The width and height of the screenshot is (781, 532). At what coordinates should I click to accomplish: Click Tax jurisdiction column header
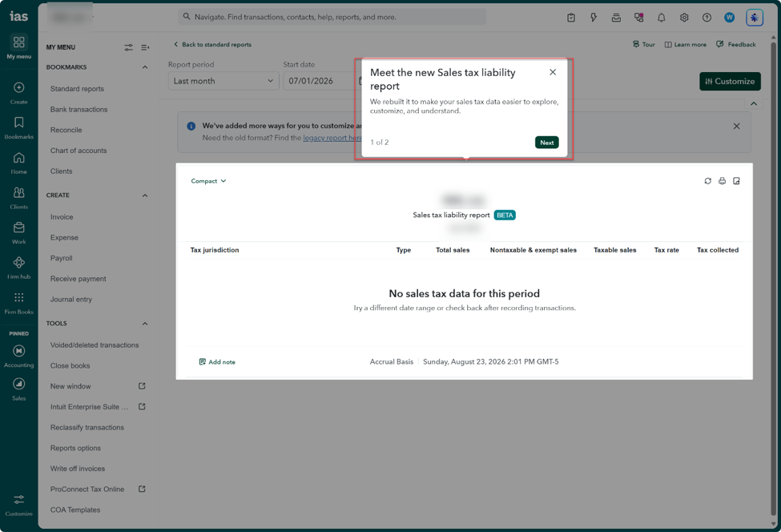coord(215,250)
